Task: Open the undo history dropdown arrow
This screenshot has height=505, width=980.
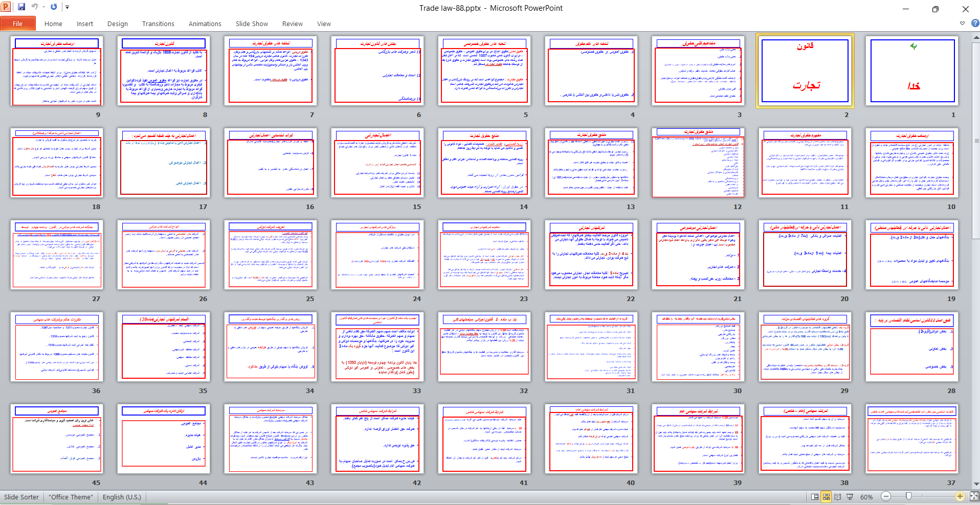Action: click(43, 7)
